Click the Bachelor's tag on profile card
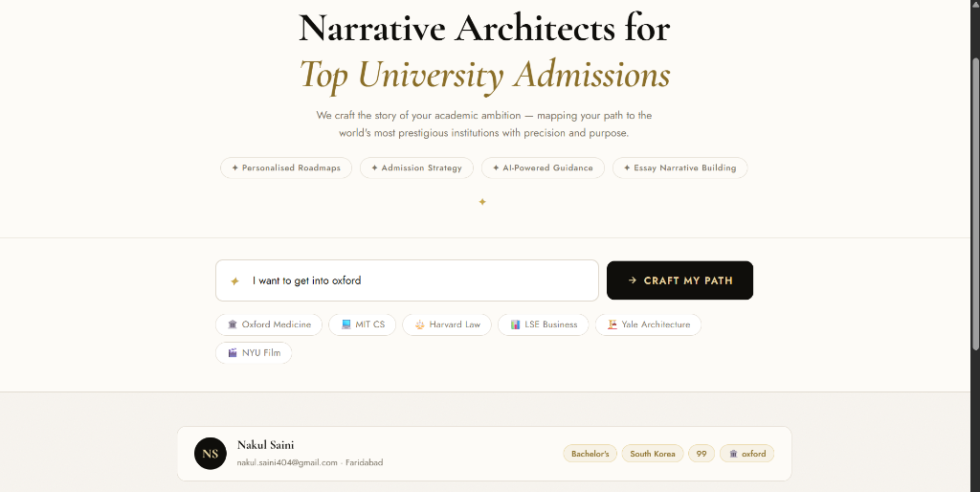The width and height of the screenshot is (980, 492). click(590, 454)
